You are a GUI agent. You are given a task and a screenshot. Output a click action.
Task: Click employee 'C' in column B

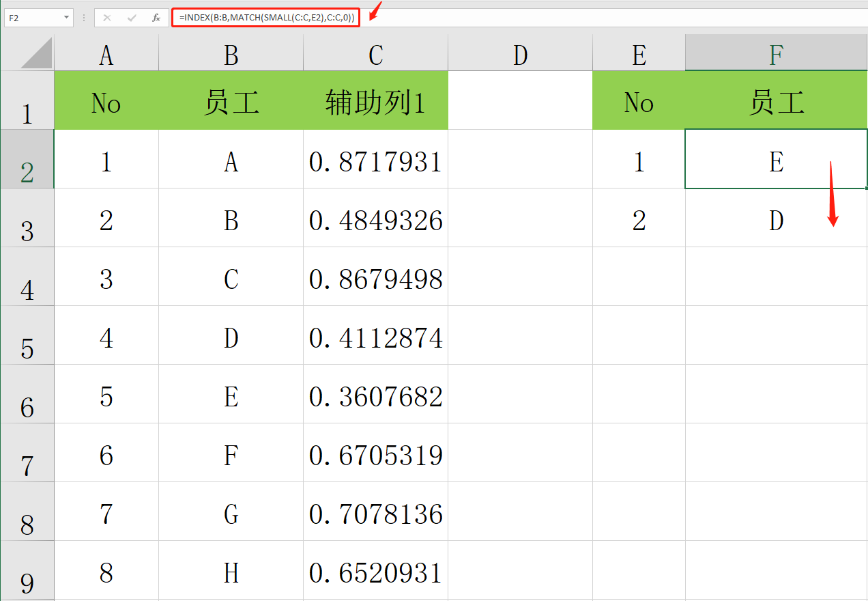pyautogui.click(x=231, y=277)
